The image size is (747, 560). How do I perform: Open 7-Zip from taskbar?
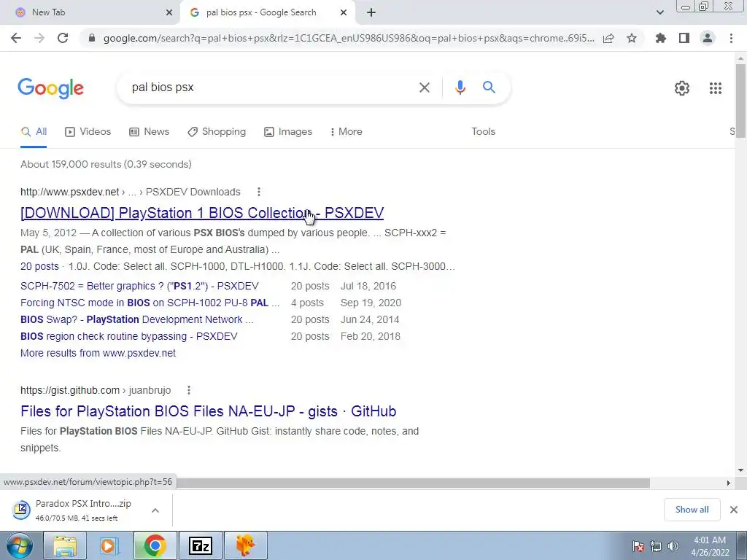pyautogui.click(x=201, y=545)
